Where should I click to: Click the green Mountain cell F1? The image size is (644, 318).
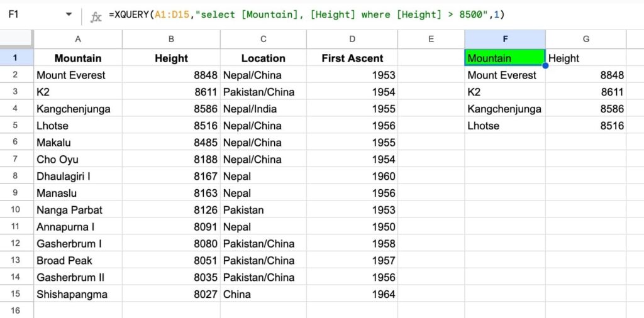click(503, 58)
